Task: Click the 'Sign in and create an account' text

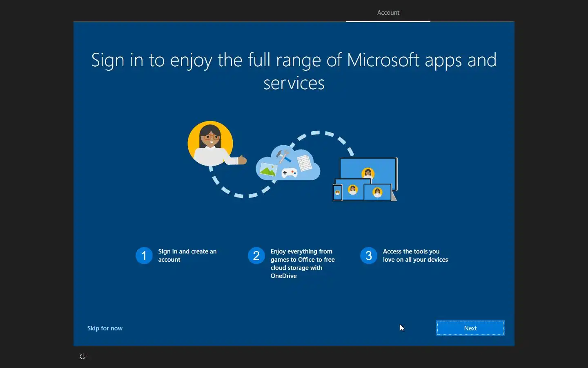Action: 187,256
